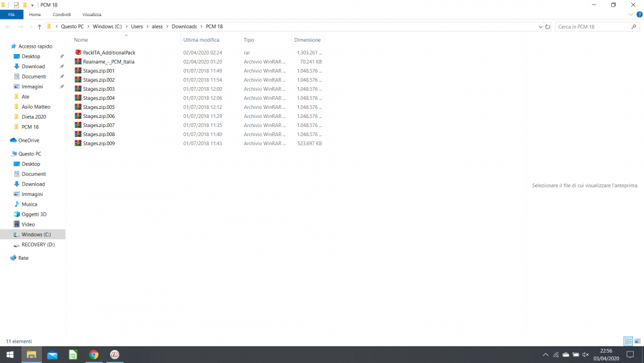The width and height of the screenshot is (644, 363).
Task: Open the Ale folder in sidebar
Action: pos(26,97)
